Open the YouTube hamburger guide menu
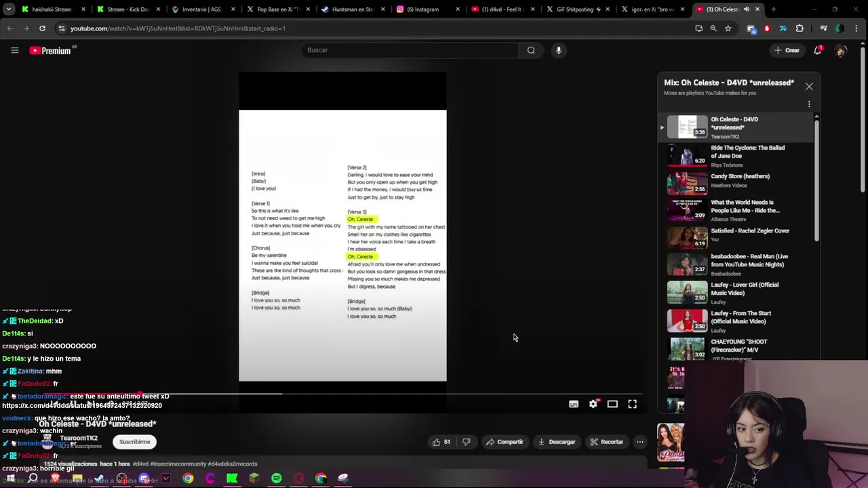This screenshot has width=868, height=488. (x=14, y=50)
